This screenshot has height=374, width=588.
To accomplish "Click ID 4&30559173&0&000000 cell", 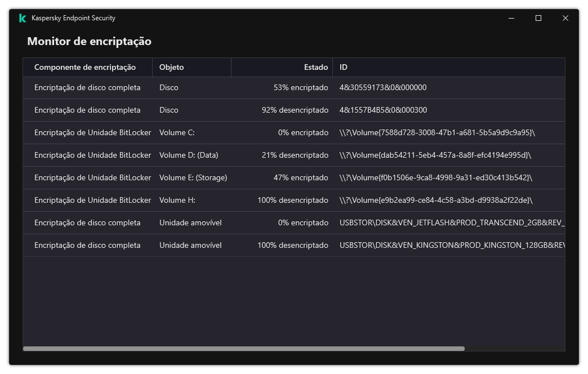I will tap(383, 88).
